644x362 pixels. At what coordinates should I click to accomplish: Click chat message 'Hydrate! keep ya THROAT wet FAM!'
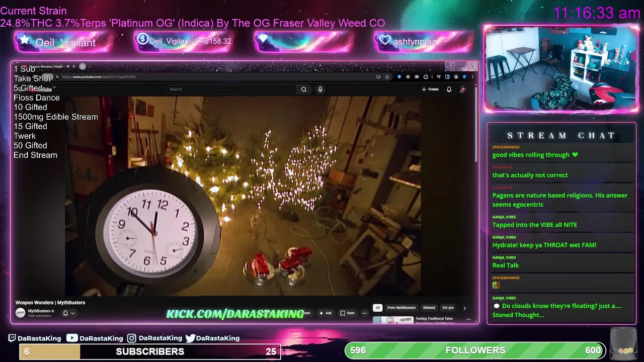pos(544,245)
